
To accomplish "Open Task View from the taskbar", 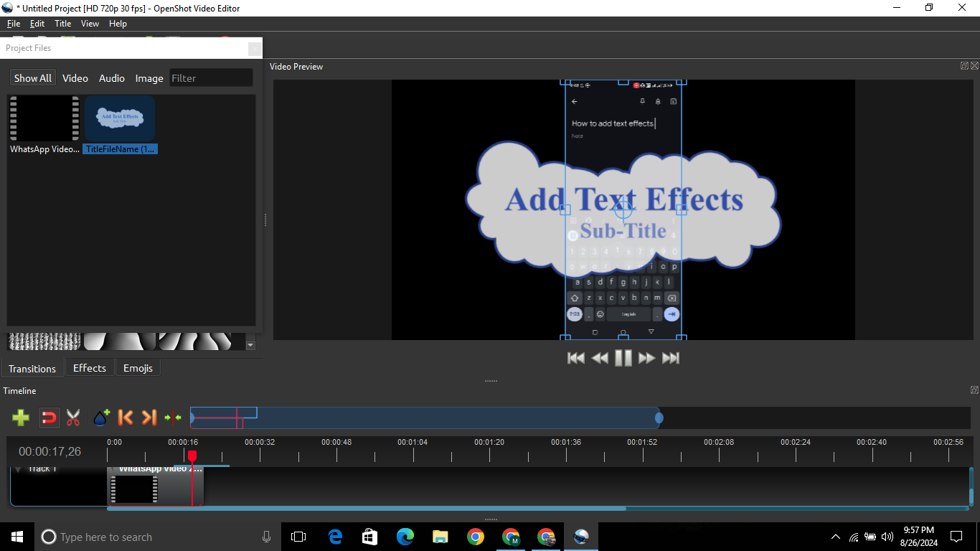I will (x=298, y=537).
